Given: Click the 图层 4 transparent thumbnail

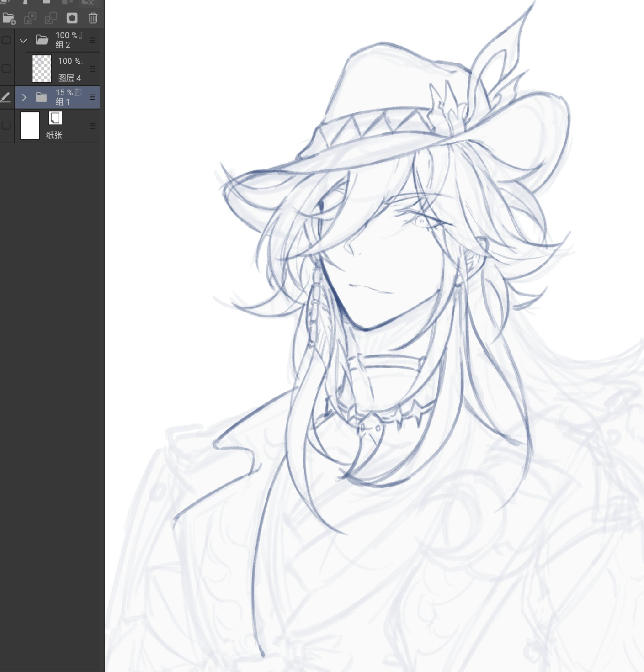Looking at the screenshot, I should point(42,69).
